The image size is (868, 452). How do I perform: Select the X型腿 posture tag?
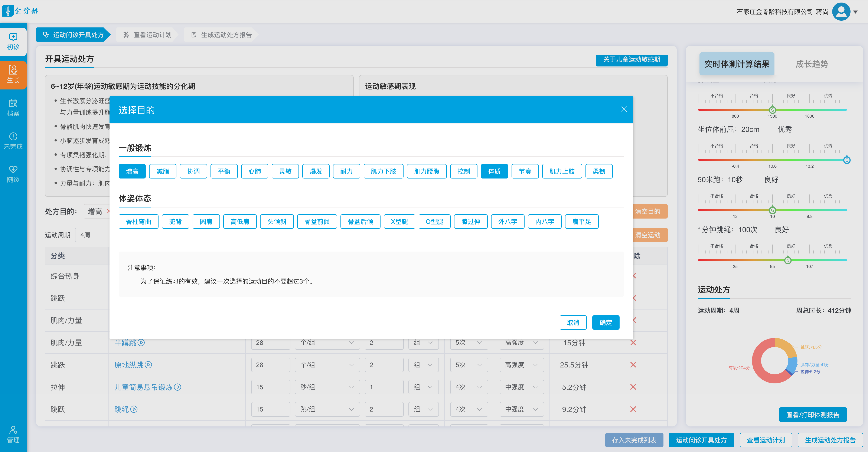(399, 221)
